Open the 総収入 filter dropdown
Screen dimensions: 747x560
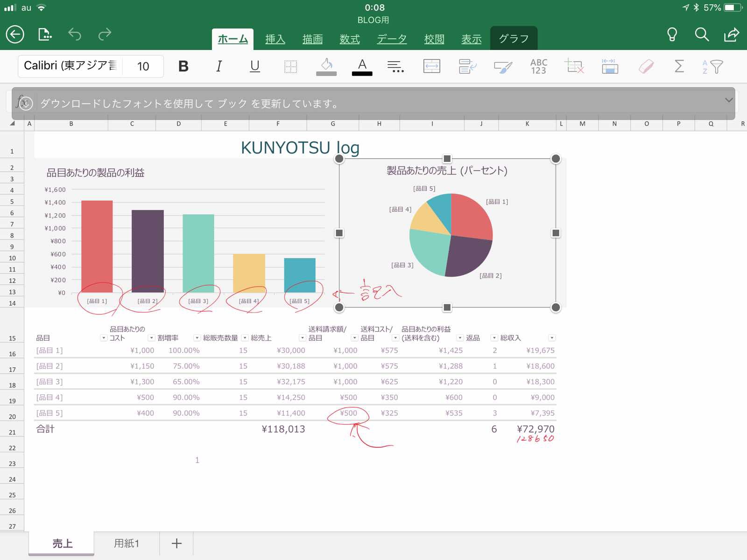pos(552,338)
